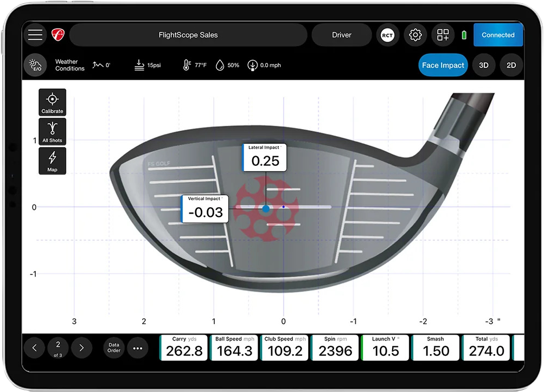
Task: Open the Map lightning tool
Action: click(x=53, y=161)
